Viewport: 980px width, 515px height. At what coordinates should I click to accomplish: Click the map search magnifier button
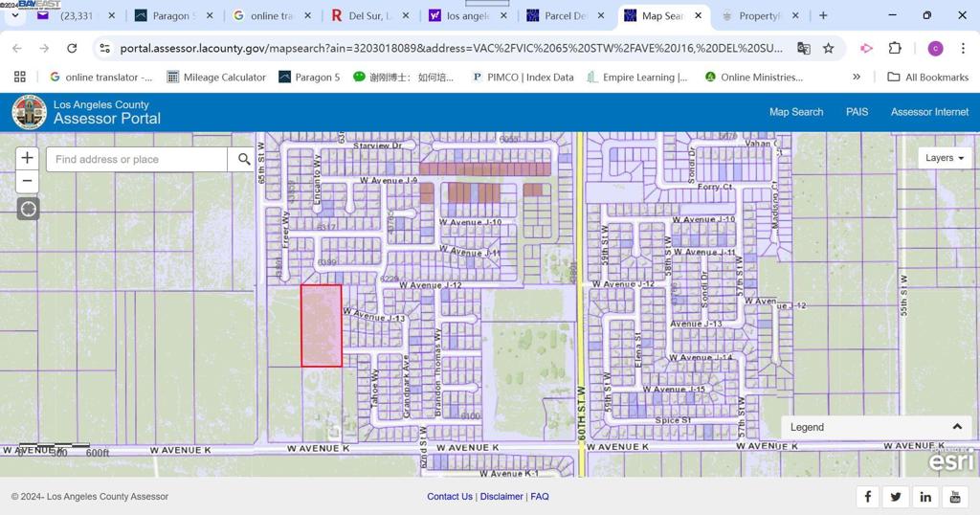(244, 159)
